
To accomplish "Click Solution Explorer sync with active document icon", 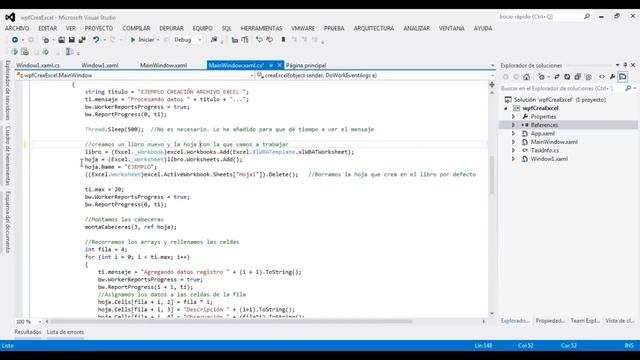I will [557, 77].
